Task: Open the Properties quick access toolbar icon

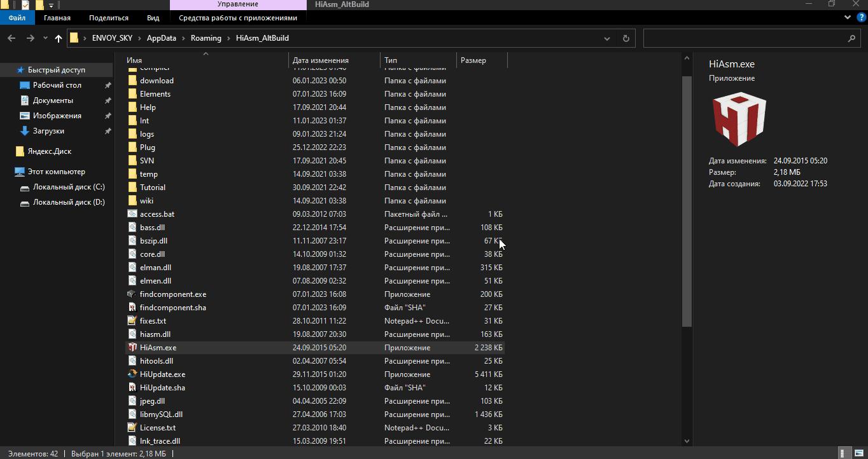Action: pos(25,5)
